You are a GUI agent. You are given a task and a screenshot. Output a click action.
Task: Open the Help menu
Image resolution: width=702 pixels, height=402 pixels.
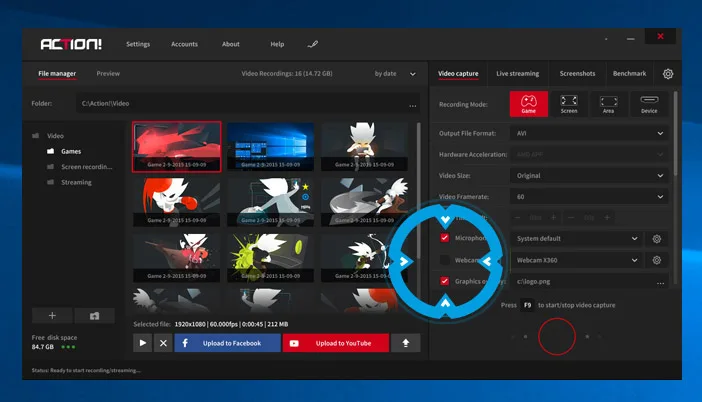click(x=277, y=44)
